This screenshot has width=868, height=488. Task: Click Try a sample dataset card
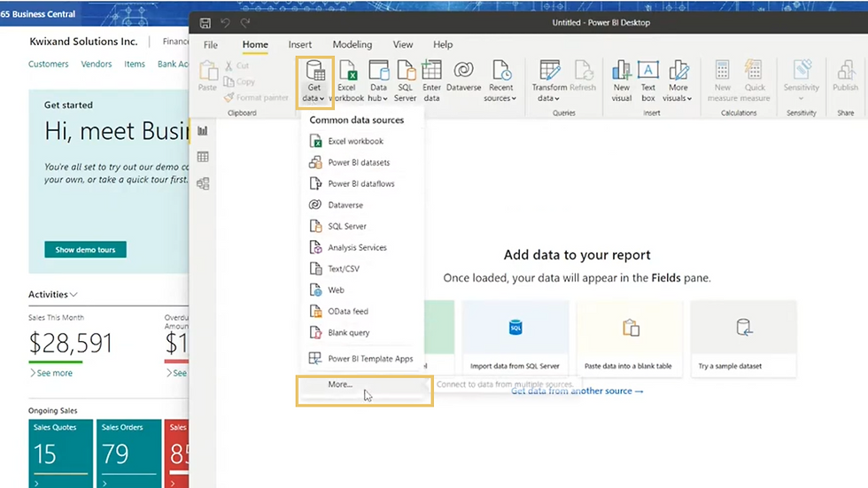click(x=743, y=338)
